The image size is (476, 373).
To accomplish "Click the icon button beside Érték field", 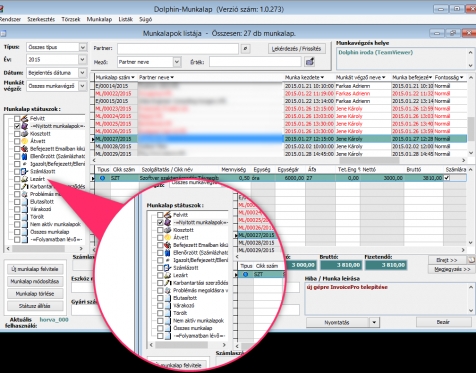I will point(310,62).
